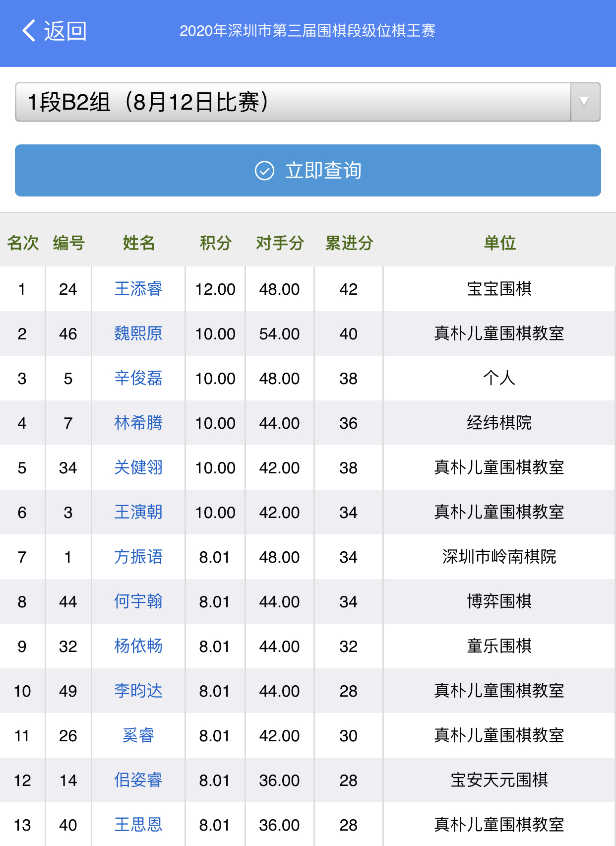Open player 王添睿 details

[x=138, y=289]
